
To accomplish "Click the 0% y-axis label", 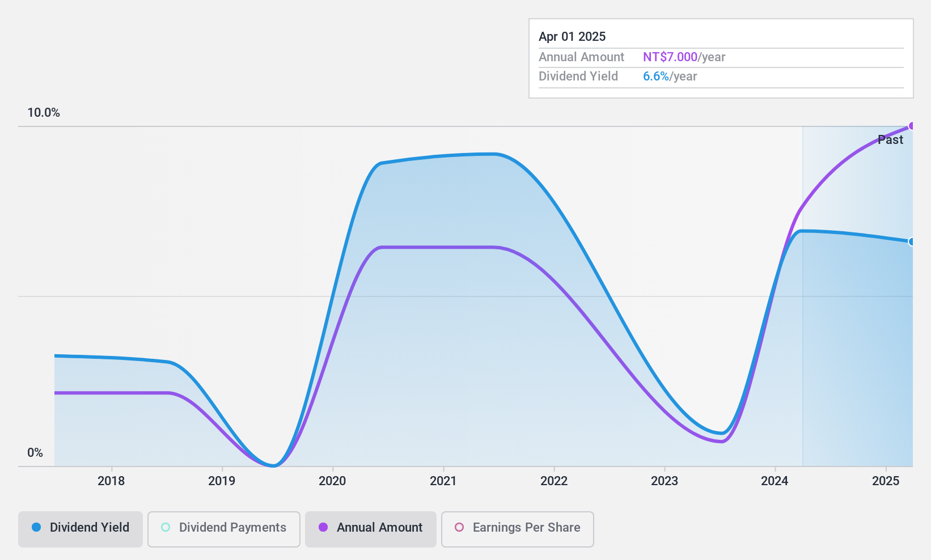I will coord(35,452).
